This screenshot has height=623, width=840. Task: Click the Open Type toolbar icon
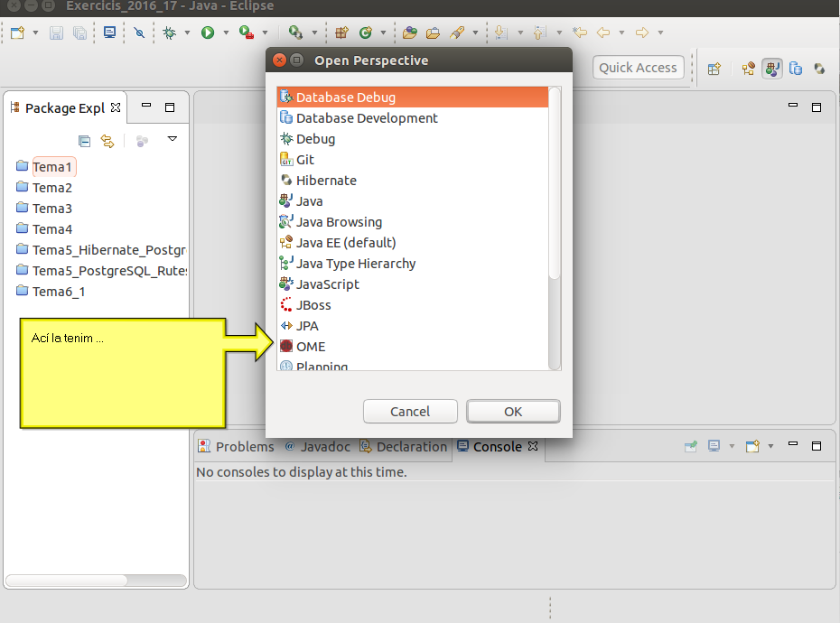click(x=410, y=33)
